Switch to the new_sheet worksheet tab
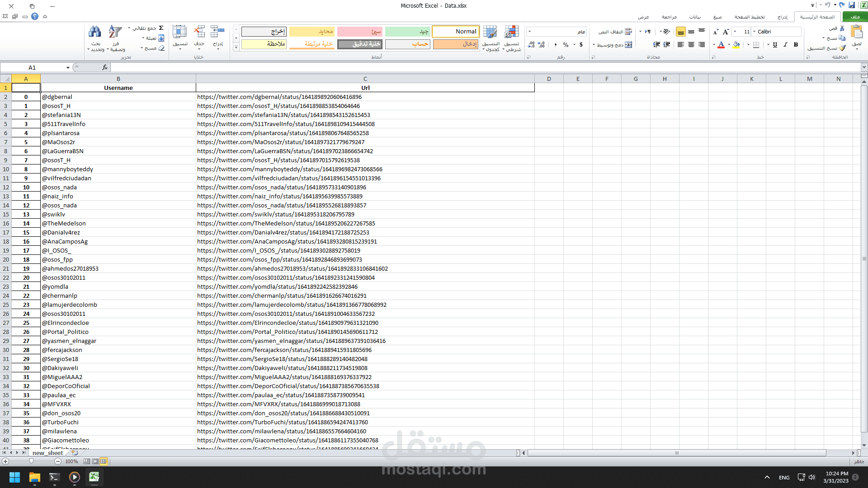The image size is (868, 488). click(x=47, y=453)
